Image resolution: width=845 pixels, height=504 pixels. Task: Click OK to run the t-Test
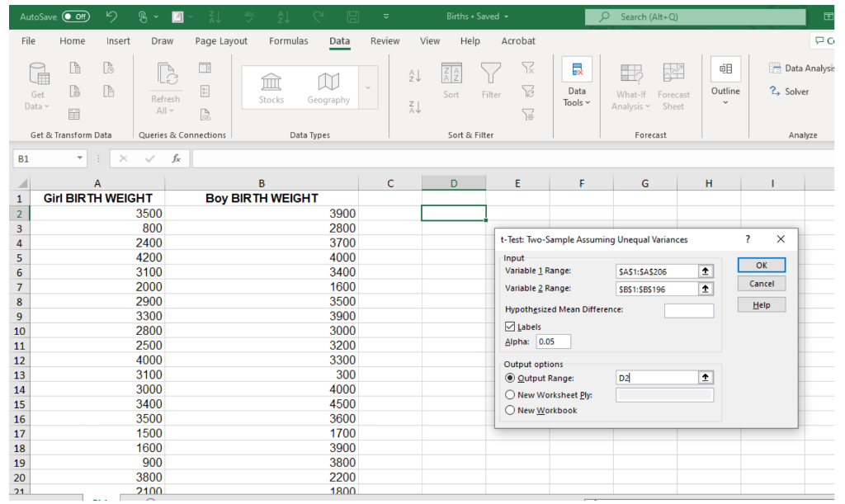click(760, 265)
